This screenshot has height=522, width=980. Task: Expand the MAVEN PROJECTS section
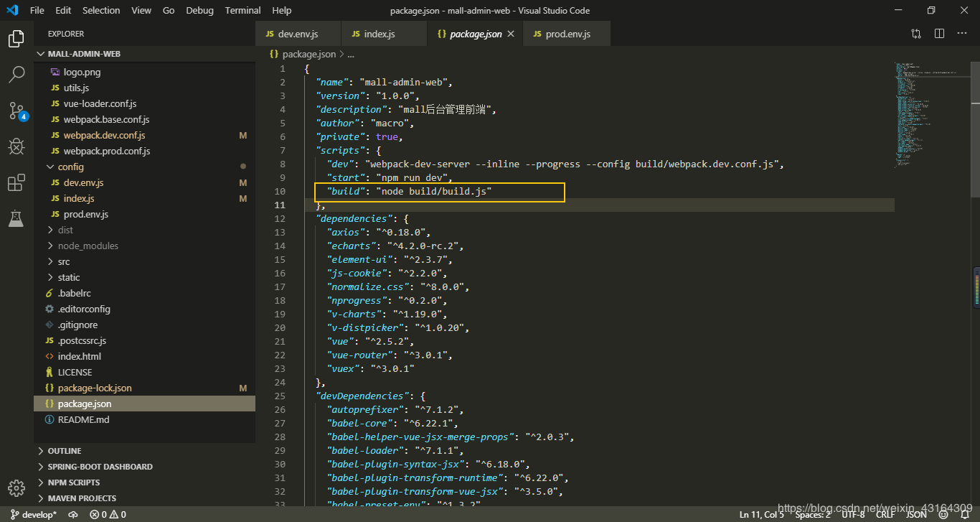tap(144, 498)
